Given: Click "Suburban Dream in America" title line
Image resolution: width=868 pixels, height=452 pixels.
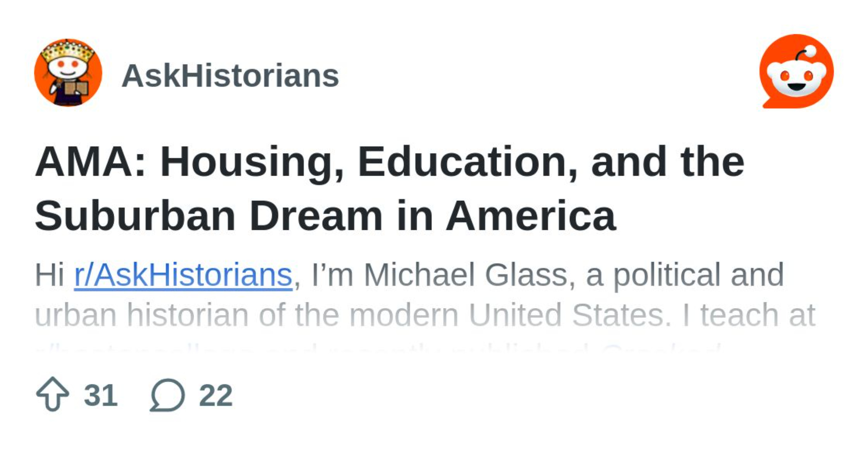Looking at the screenshot, I should coord(325,216).
